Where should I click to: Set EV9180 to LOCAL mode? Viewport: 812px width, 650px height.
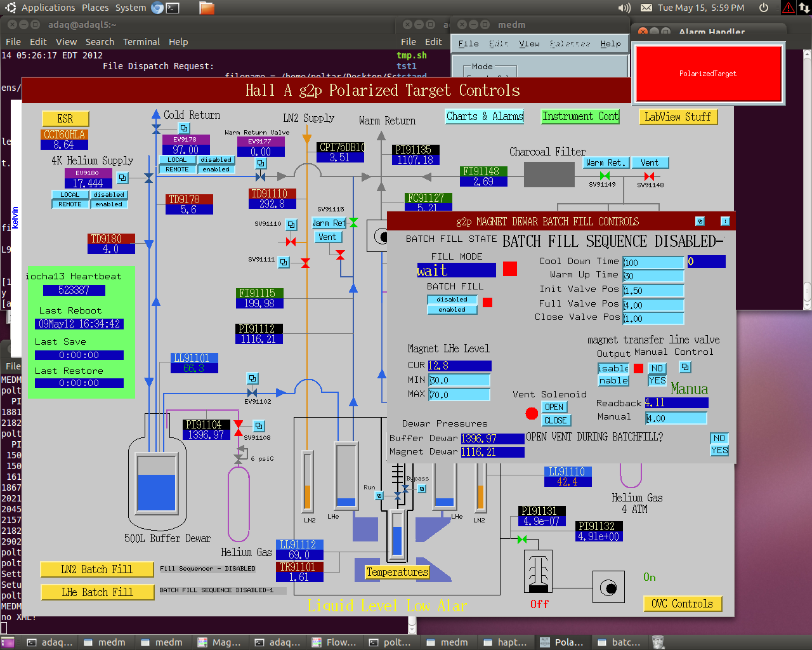(70, 195)
